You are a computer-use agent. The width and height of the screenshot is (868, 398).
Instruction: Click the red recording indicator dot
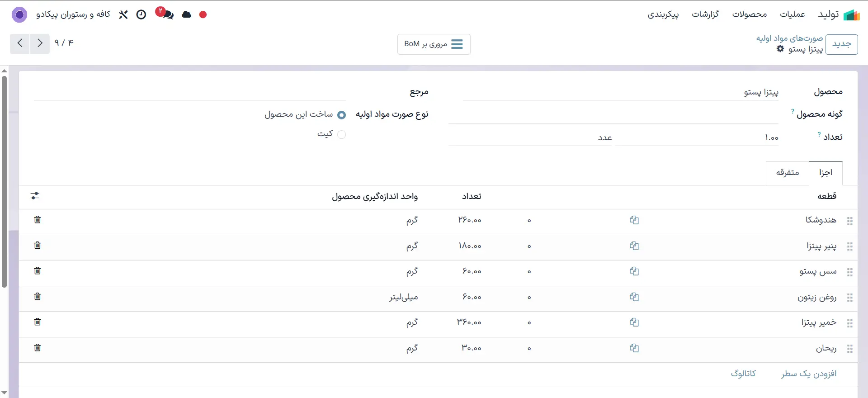203,14
